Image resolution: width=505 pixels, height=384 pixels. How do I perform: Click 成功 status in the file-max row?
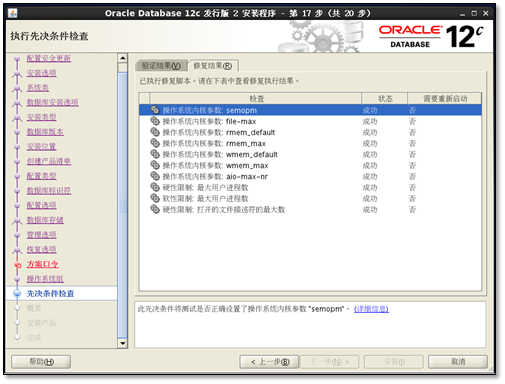[370, 121]
